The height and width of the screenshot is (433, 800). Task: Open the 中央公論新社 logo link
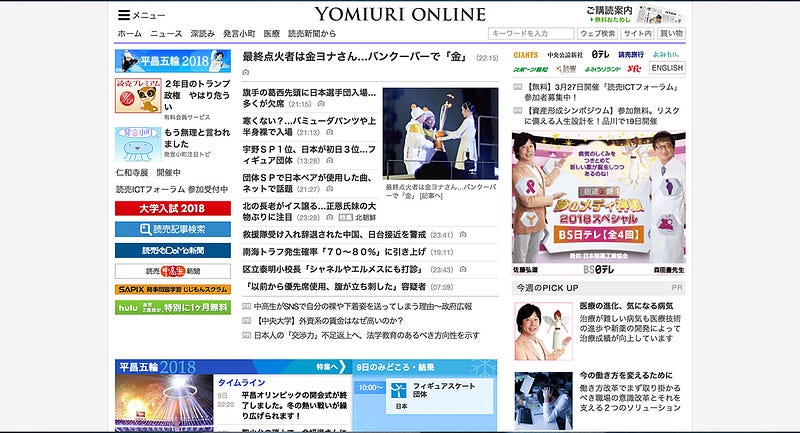(x=565, y=55)
